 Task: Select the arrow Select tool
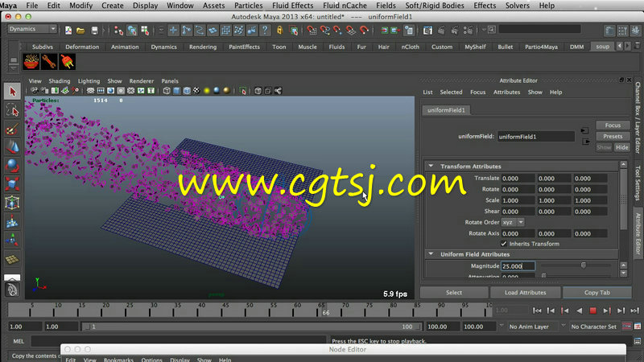[x=12, y=91]
